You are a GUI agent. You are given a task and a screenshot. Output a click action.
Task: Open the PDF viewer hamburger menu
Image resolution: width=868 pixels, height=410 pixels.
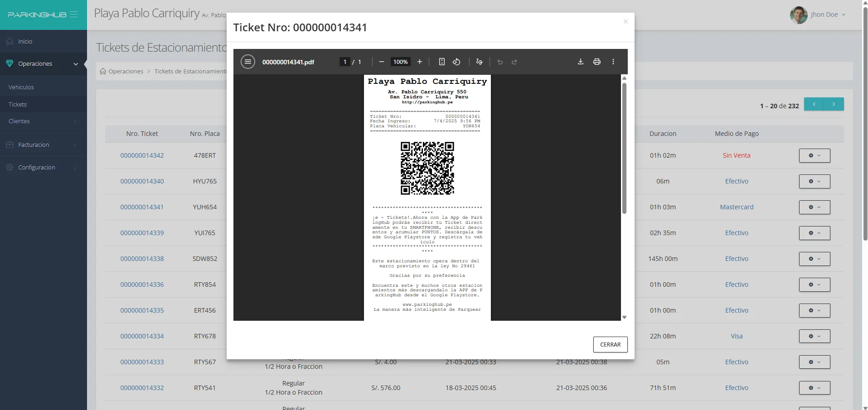point(247,62)
